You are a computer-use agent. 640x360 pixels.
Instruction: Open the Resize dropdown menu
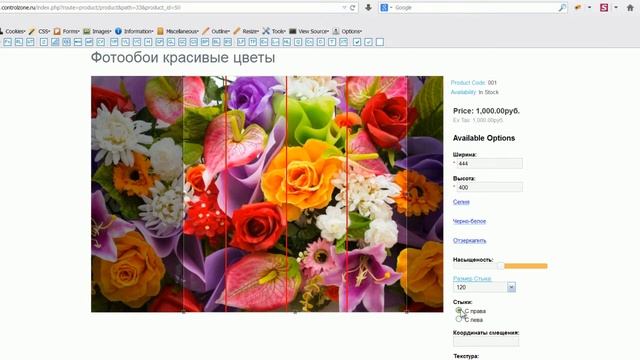pyautogui.click(x=246, y=31)
